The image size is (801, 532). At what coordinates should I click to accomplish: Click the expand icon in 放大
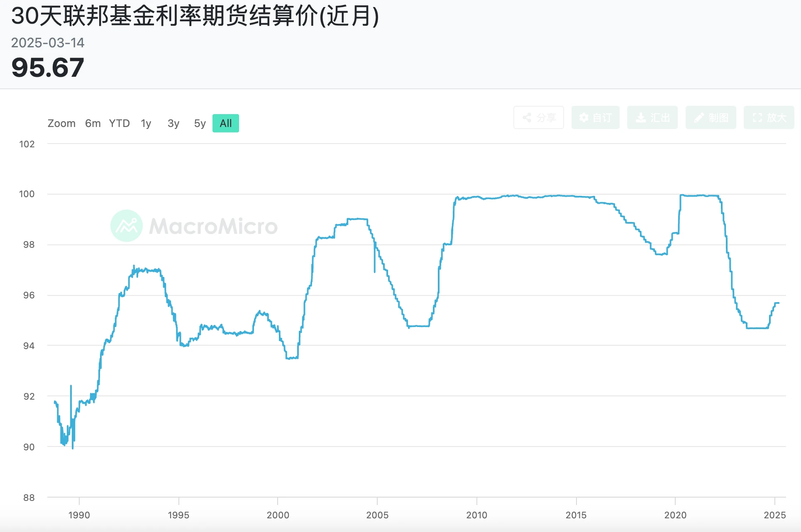coord(757,117)
